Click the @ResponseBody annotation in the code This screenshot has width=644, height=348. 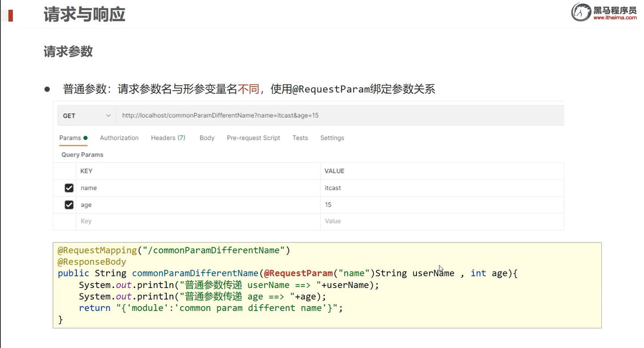(x=92, y=262)
